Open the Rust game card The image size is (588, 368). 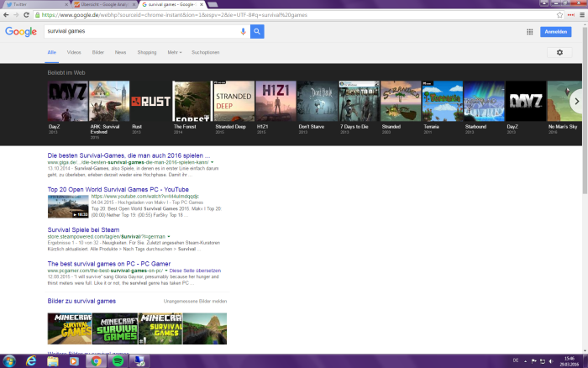[150, 108]
